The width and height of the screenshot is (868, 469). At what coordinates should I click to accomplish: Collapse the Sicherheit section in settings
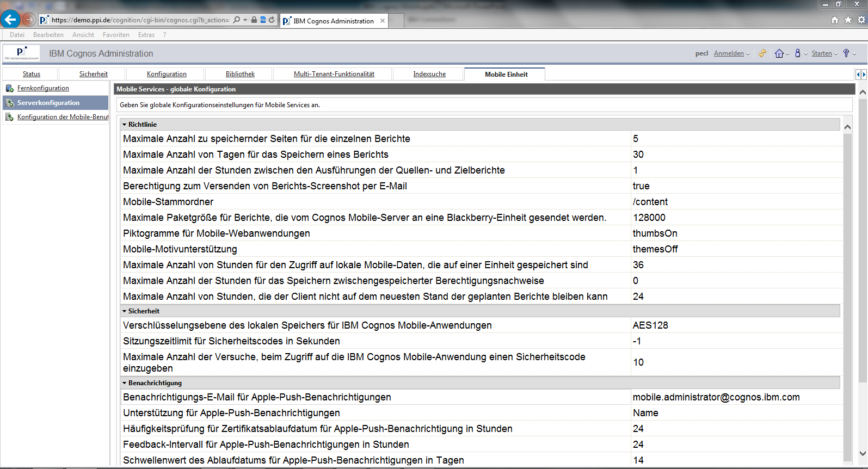tap(125, 311)
